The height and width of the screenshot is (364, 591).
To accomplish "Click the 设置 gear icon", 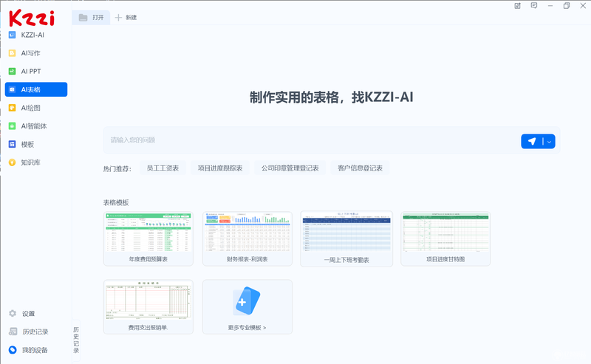I will point(13,314).
